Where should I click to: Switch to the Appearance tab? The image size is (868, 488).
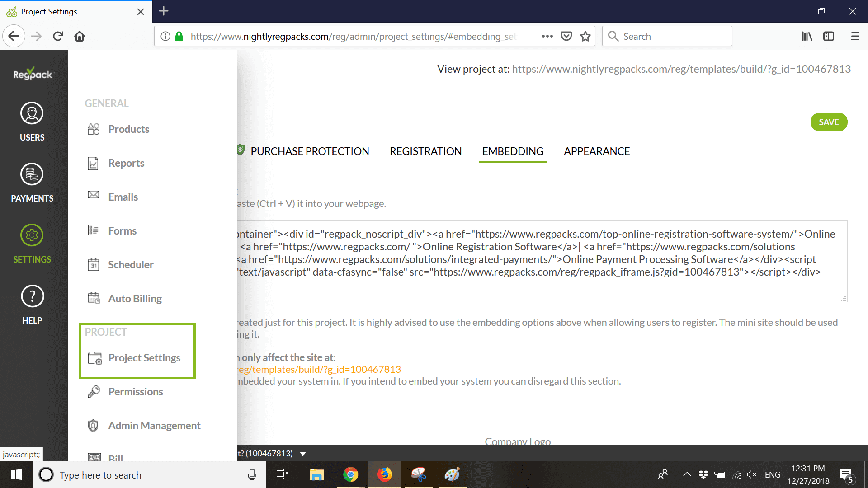(596, 151)
